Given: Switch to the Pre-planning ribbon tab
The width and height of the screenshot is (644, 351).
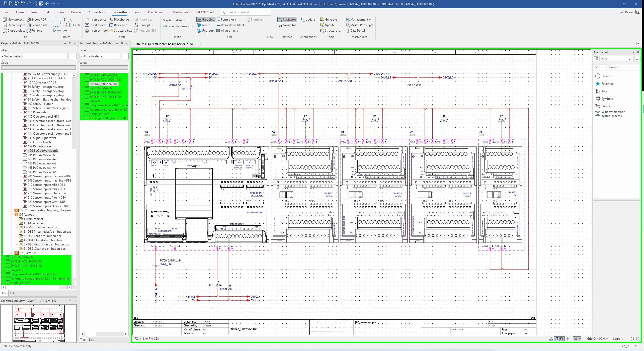Looking at the screenshot, I should click(156, 12).
